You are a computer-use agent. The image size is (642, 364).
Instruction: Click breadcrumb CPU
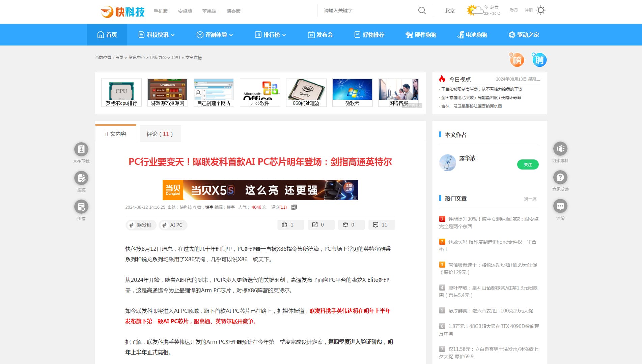[176, 58]
